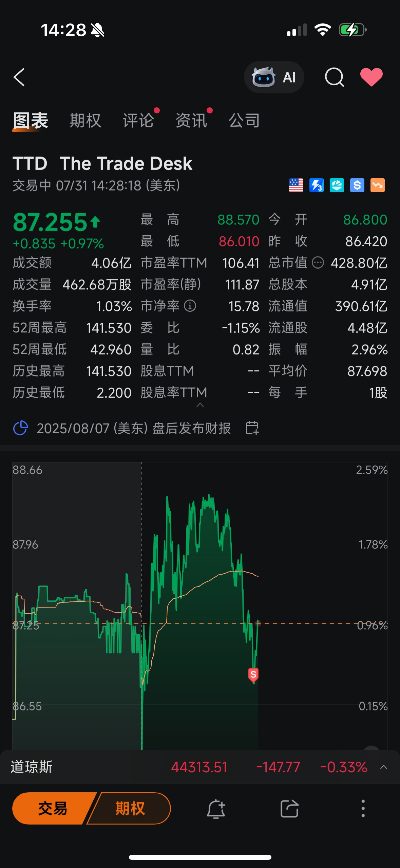Tap the earnings pie clock icon
This screenshot has height=868, width=400.
click(x=20, y=428)
